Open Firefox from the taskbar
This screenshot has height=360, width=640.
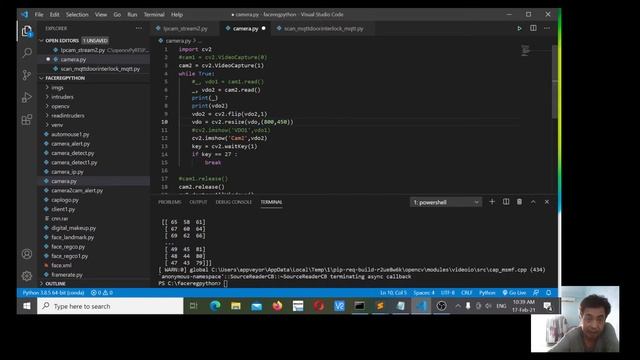[277, 306]
